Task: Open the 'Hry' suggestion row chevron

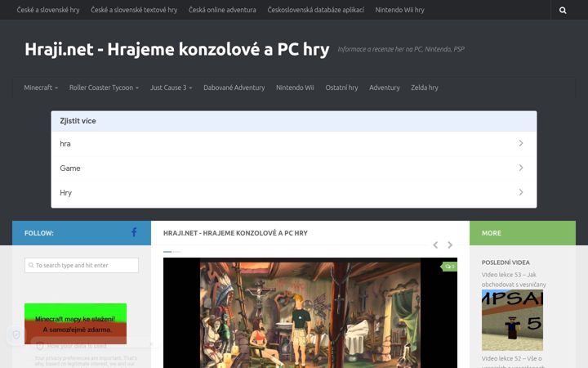Action: coord(521,192)
